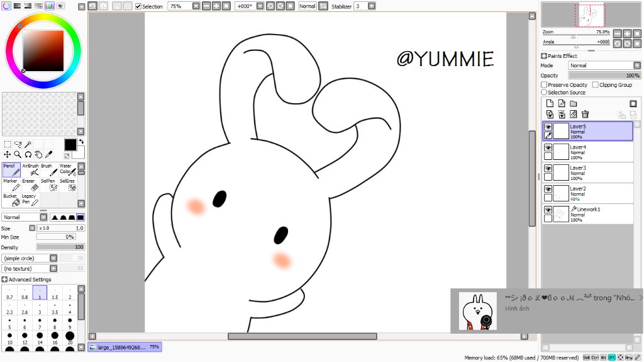Select the Magic Wand tool
The image size is (644, 362).
coord(28,144)
